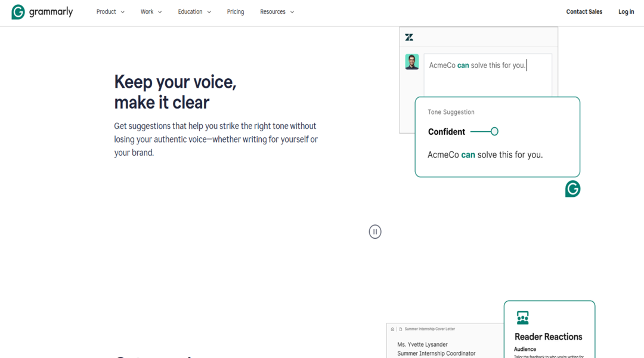Image resolution: width=644 pixels, height=358 pixels.
Task: Click the home icon in document breadcrumb
Action: tap(392, 329)
